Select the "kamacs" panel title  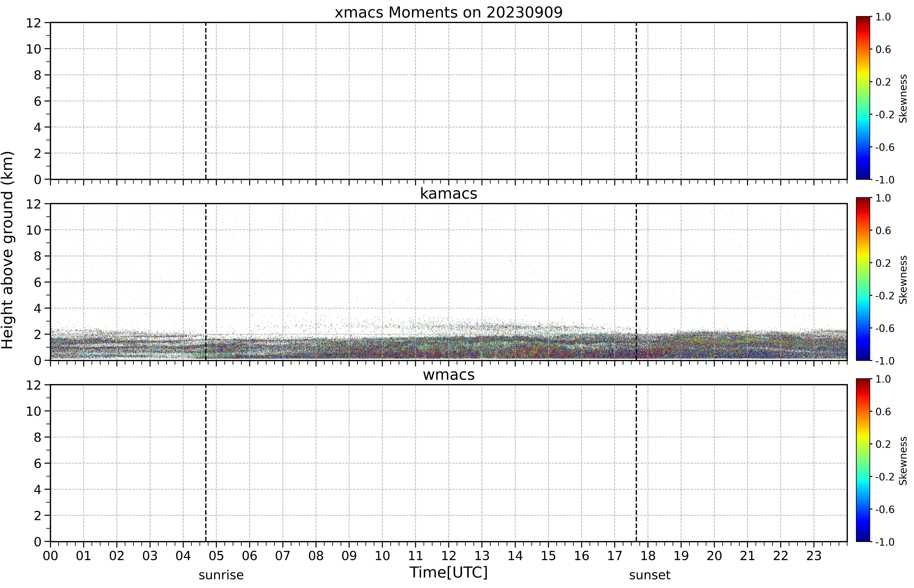pos(449,194)
